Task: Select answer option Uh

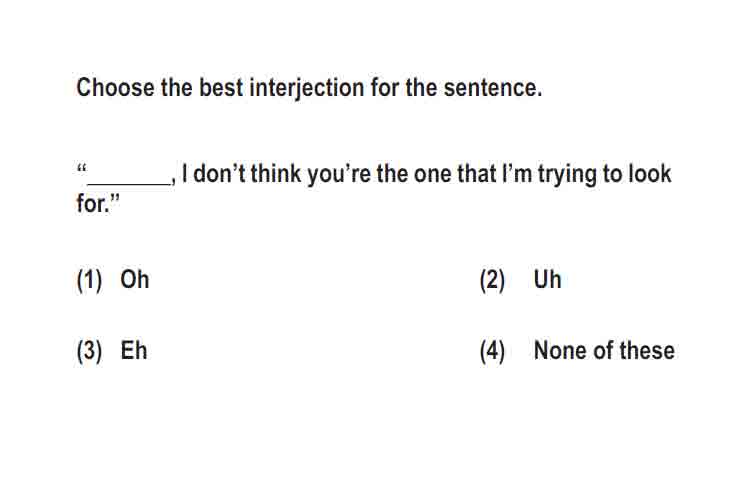Action: (x=547, y=279)
